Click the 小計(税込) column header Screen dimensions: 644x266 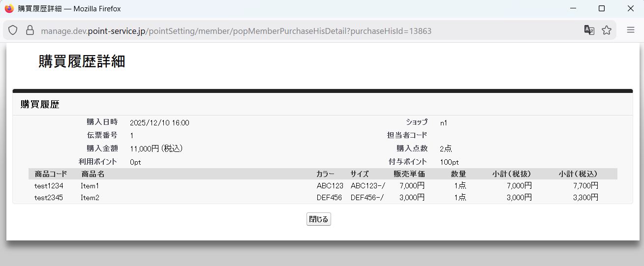[578, 174]
